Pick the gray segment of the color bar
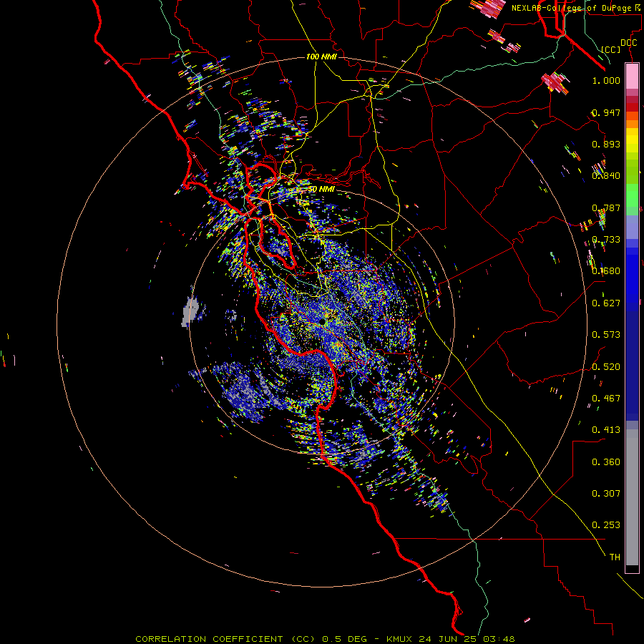The height and width of the screenshot is (644, 644). pos(632,497)
